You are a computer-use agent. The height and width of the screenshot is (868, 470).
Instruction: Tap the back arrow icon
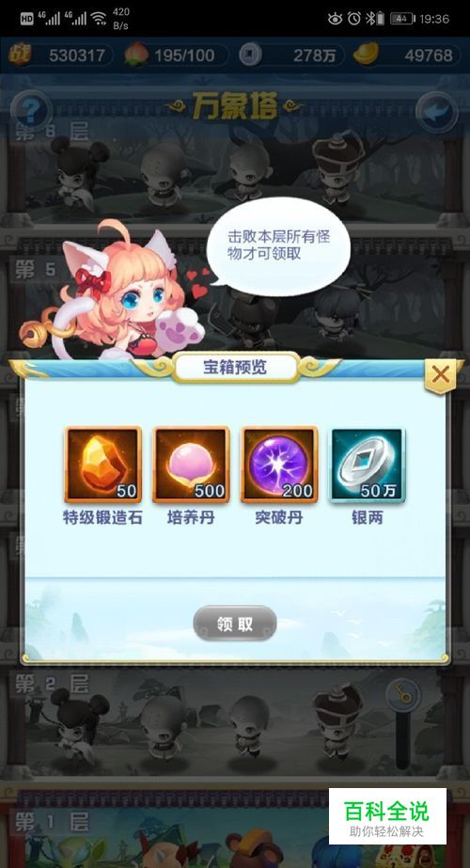point(437,112)
